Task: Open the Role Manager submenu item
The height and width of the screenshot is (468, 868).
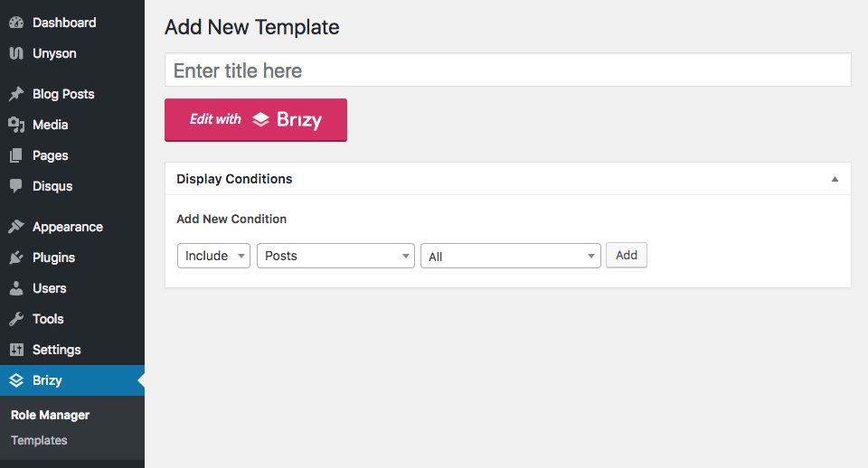Action: pyautogui.click(x=50, y=415)
